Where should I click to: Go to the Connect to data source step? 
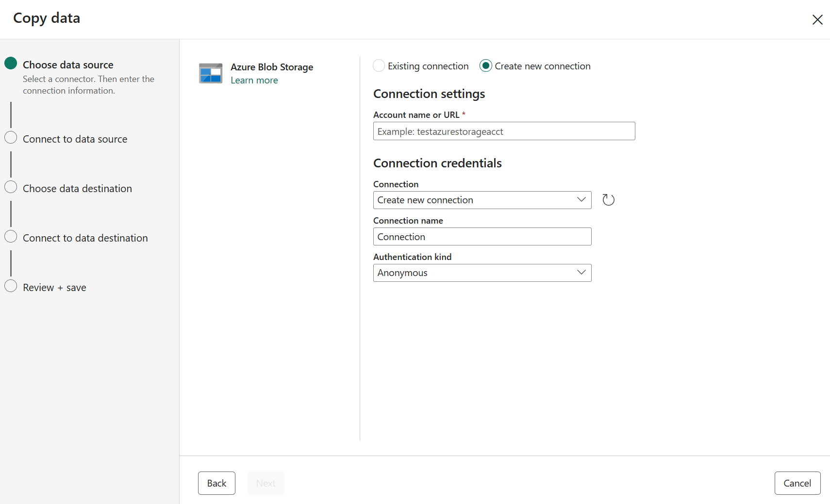75,139
